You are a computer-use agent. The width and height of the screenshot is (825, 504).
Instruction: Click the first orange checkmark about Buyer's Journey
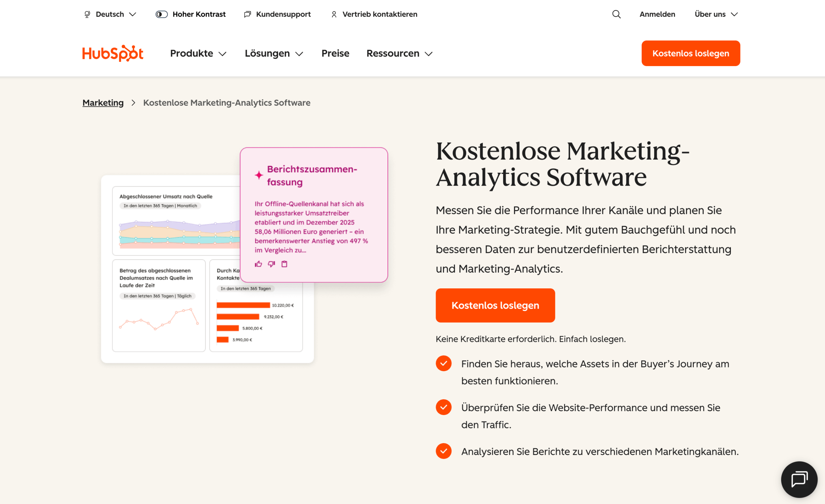pyautogui.click(x=444, y=363)
